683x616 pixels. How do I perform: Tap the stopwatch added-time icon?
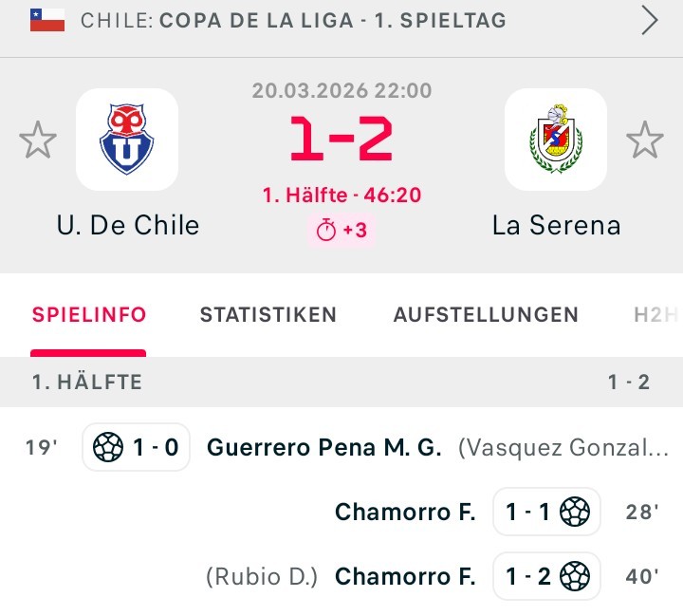pyautogui.click(x=326, y=231)
